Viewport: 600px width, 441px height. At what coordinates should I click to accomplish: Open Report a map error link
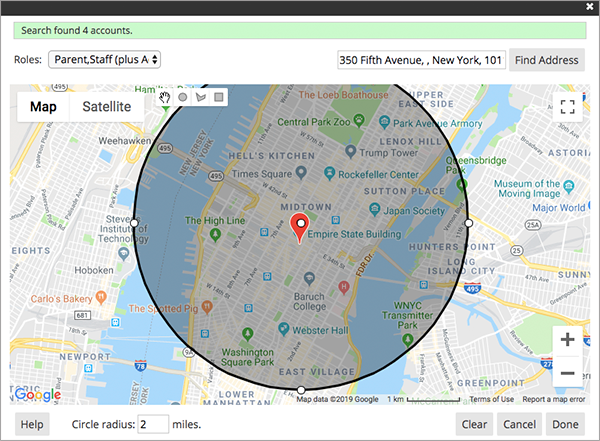click(x=554, y=399)
